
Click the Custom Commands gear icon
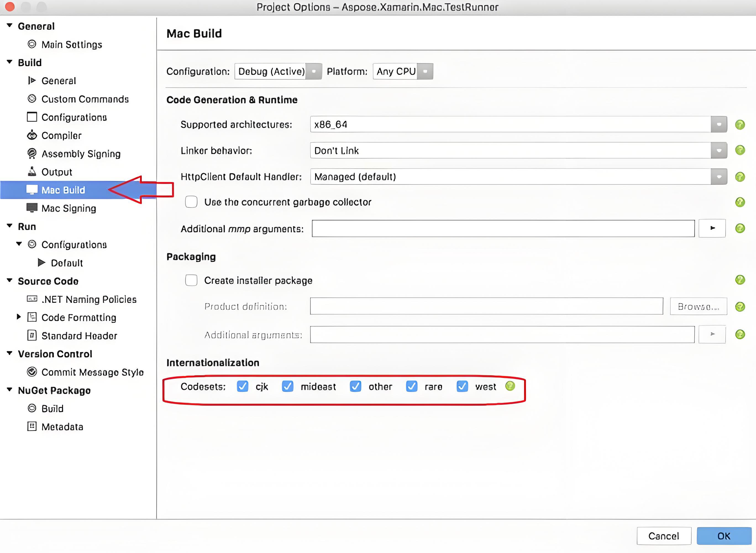pos(32,99)
